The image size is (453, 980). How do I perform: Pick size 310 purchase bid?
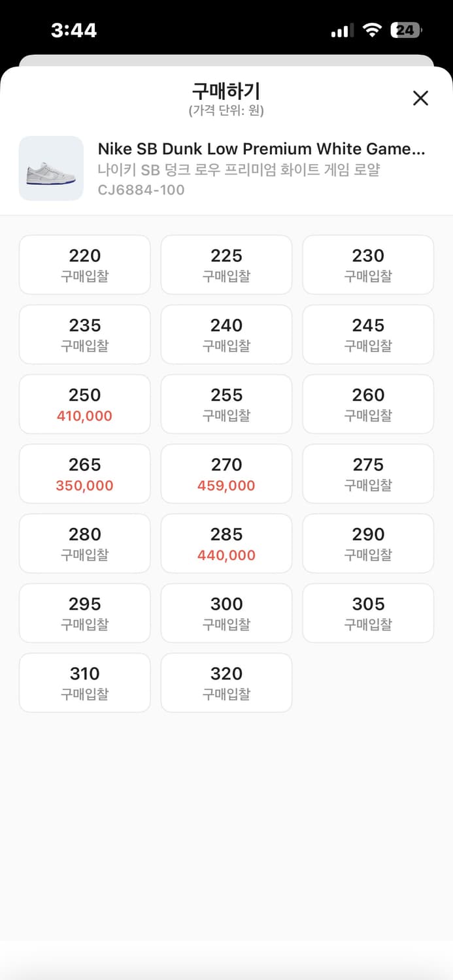(85, 683)
